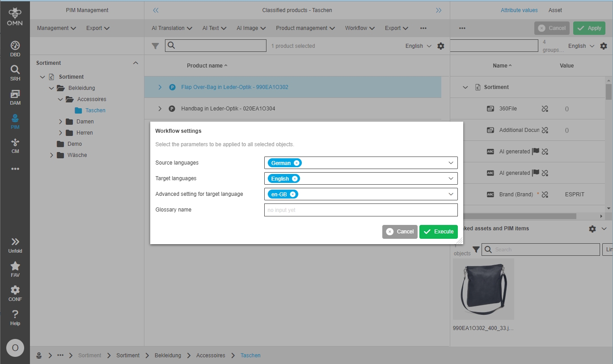613x364 pixels.
Task: Remove the English target language tag
Action: point(295,179)
